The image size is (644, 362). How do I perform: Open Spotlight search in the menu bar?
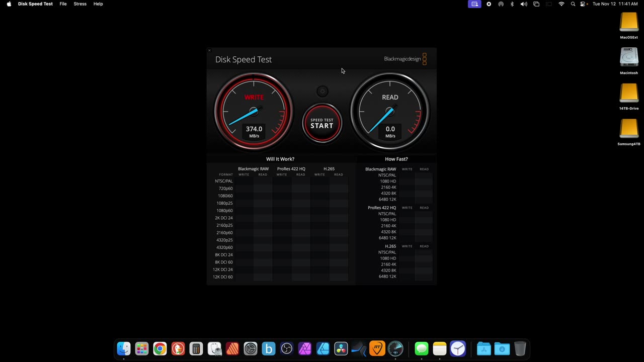point(573,4)
